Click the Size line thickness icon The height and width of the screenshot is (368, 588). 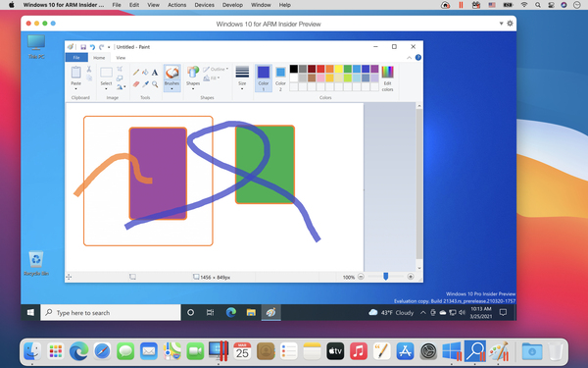pyautogui.click(x=242, y=72)
